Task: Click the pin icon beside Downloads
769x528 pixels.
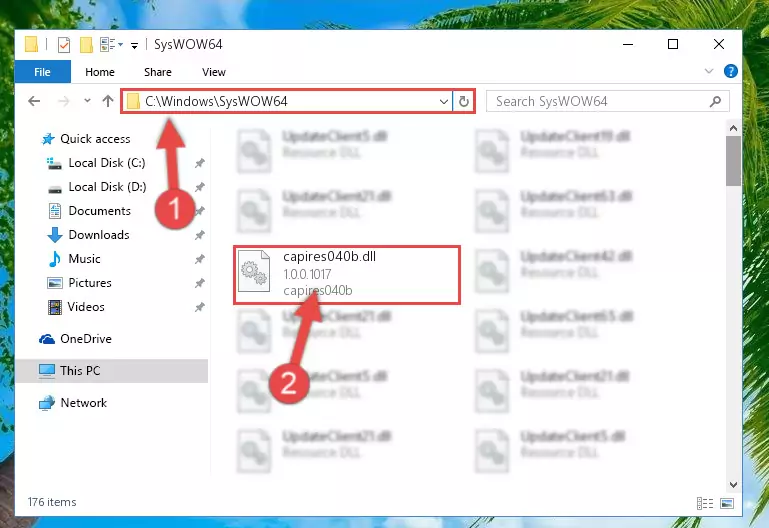Action: point(200,235)
